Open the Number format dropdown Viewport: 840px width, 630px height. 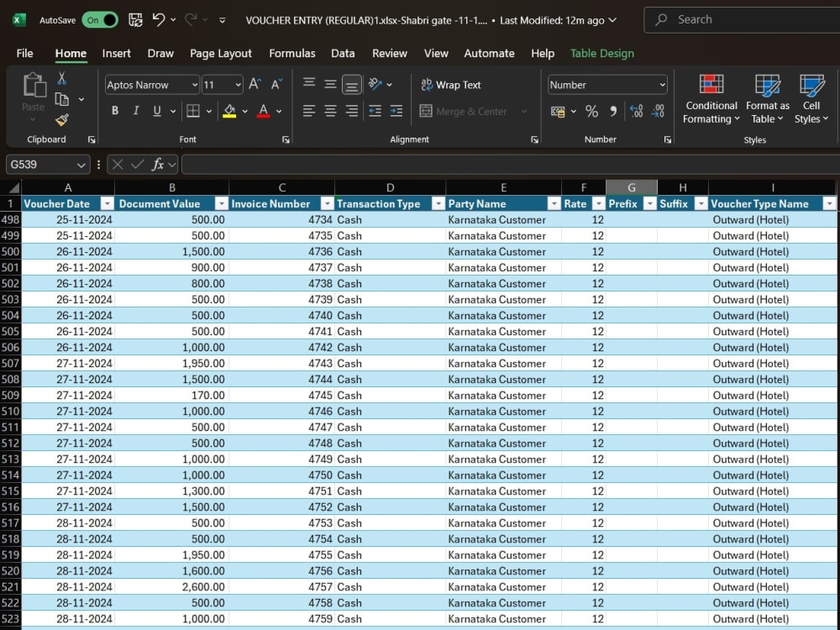(x=662, y=85)
